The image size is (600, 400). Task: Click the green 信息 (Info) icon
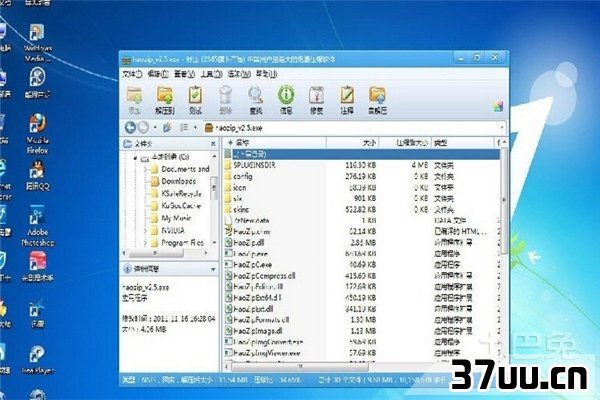click(286, 100)
